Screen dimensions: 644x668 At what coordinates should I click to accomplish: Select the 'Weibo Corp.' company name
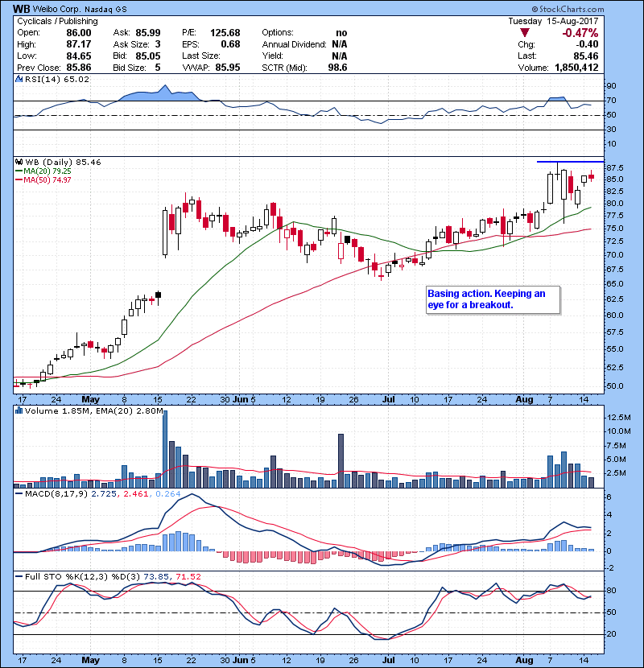click(x=57, y=10)
